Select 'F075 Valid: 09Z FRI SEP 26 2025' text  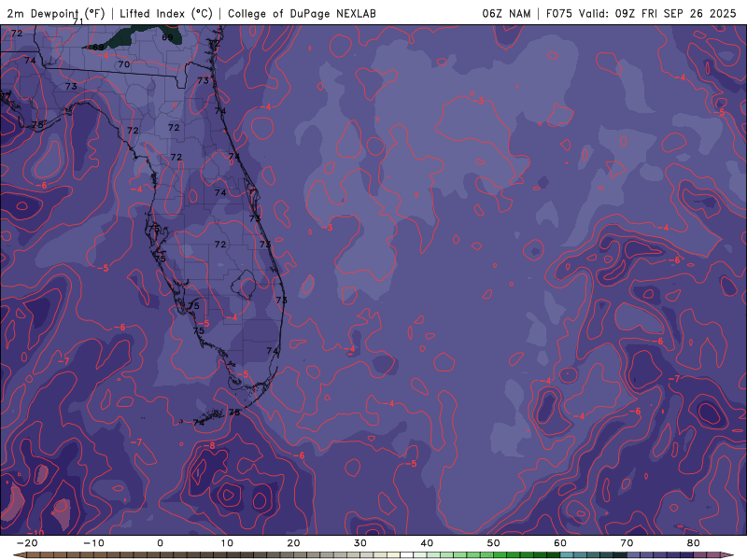tap(641, 13)
